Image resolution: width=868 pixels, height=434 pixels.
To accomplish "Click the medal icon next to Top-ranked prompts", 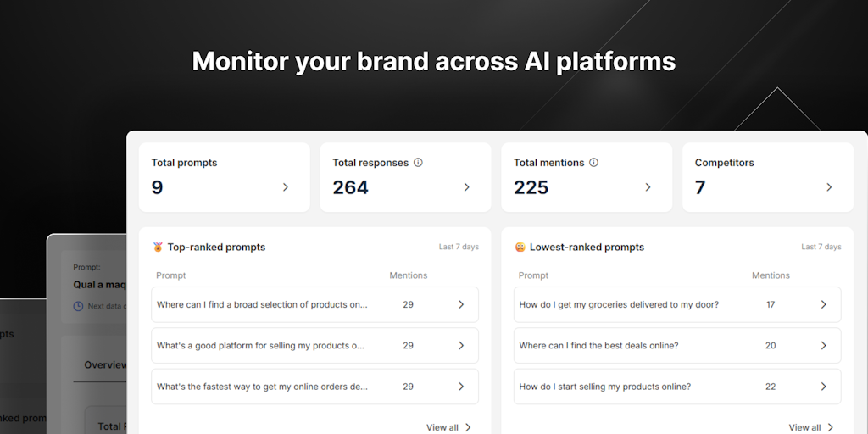I will coord(158,248).
